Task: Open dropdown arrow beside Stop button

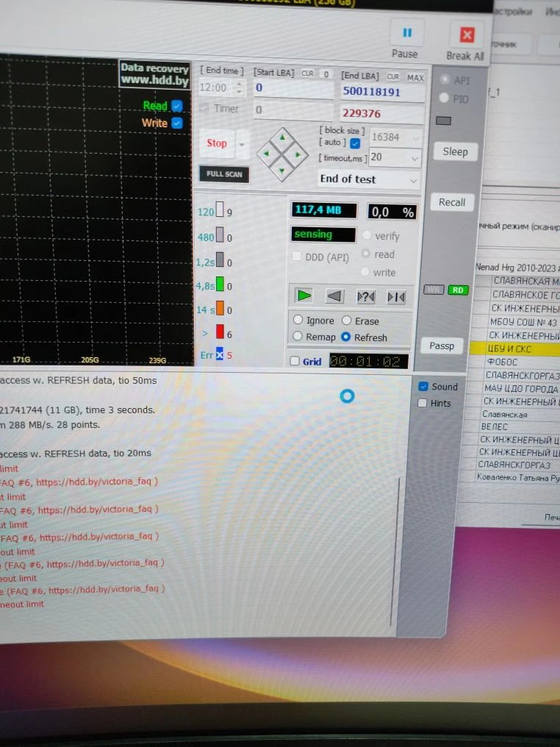Action: coord(242,144)
